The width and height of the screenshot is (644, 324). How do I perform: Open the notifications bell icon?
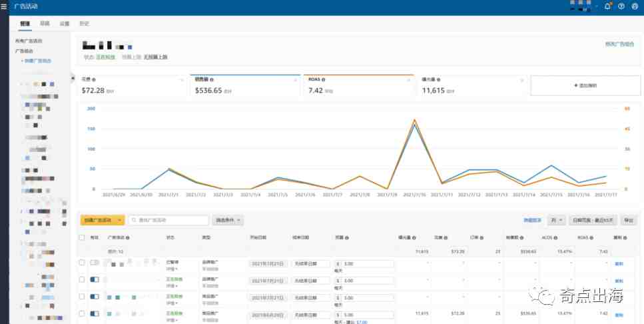[x=607, y=6]
